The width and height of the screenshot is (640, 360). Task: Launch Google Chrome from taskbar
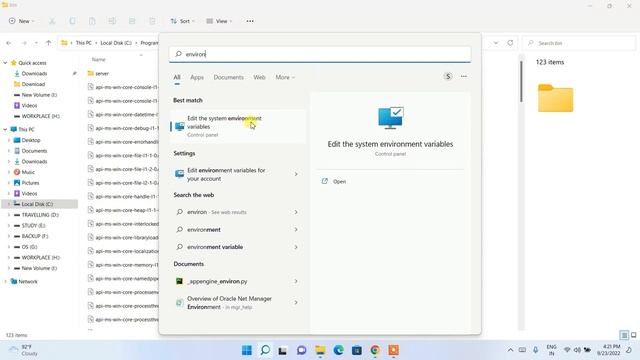[375, 350]
